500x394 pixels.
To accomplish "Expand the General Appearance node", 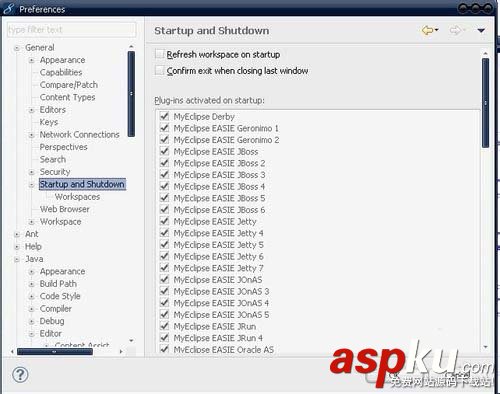I will tap(32, 60).
